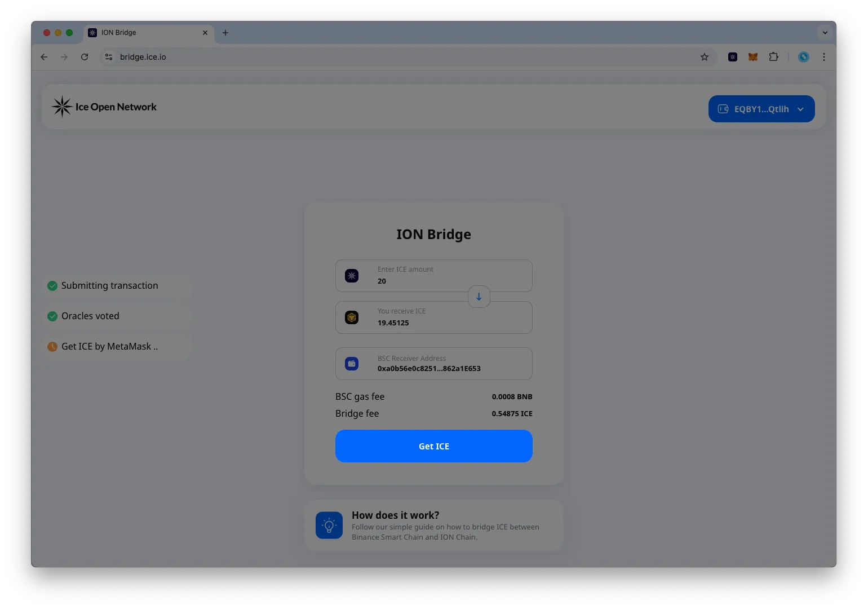Click the wallet icon in account button
The image size is (868, 609).
click(x=723, y=109)
